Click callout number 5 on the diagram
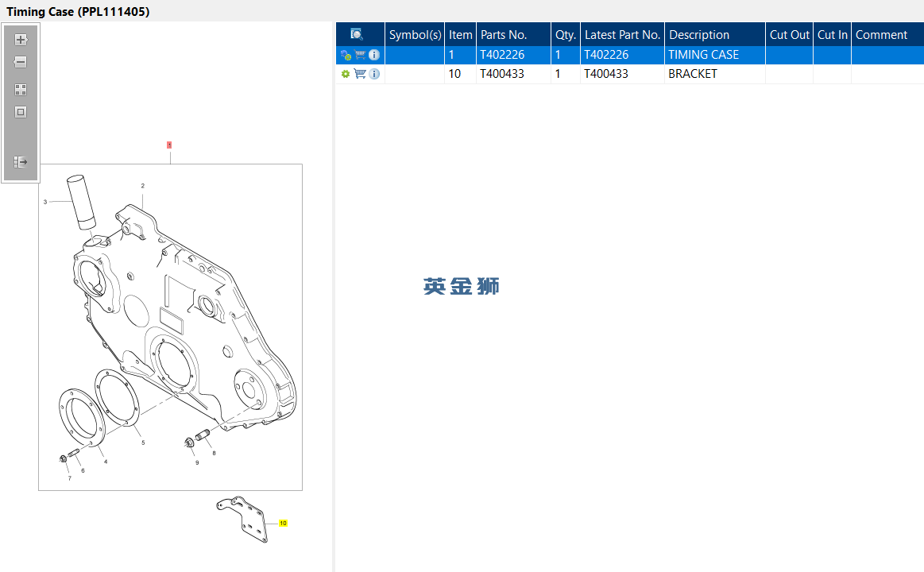Image resolution: width=924 pixels, height=572 pixels. 143,443
